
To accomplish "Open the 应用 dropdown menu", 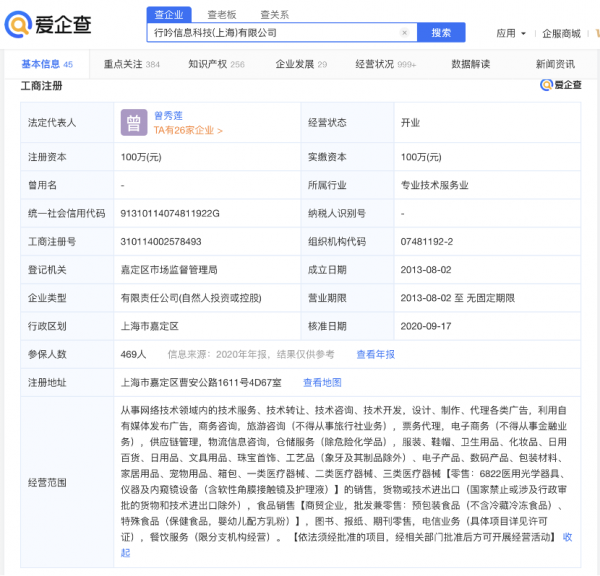I will (x=511, y=34).
